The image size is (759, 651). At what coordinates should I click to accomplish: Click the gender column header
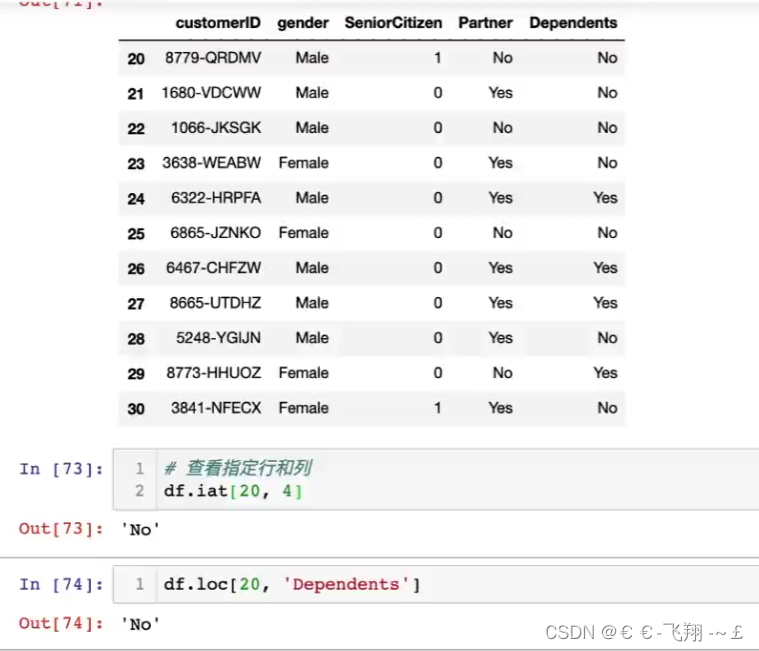pyautogui.click(x=303, y=23)
